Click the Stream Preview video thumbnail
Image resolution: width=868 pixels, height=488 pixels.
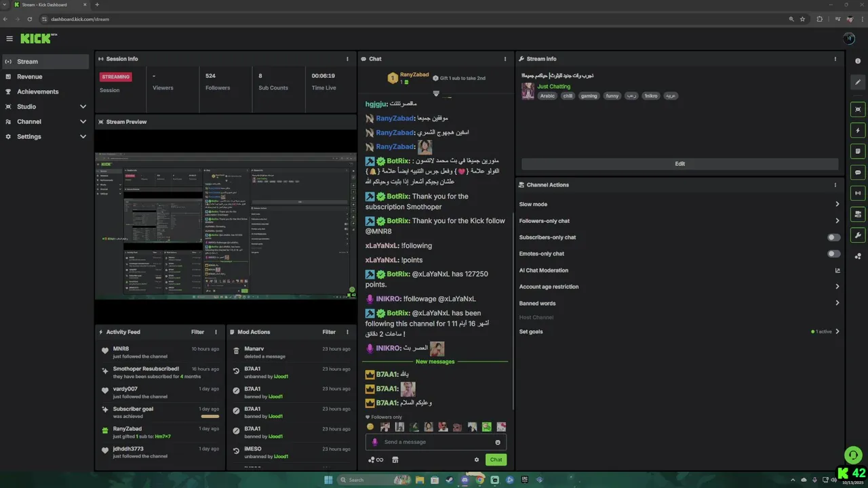coord(225,226)
